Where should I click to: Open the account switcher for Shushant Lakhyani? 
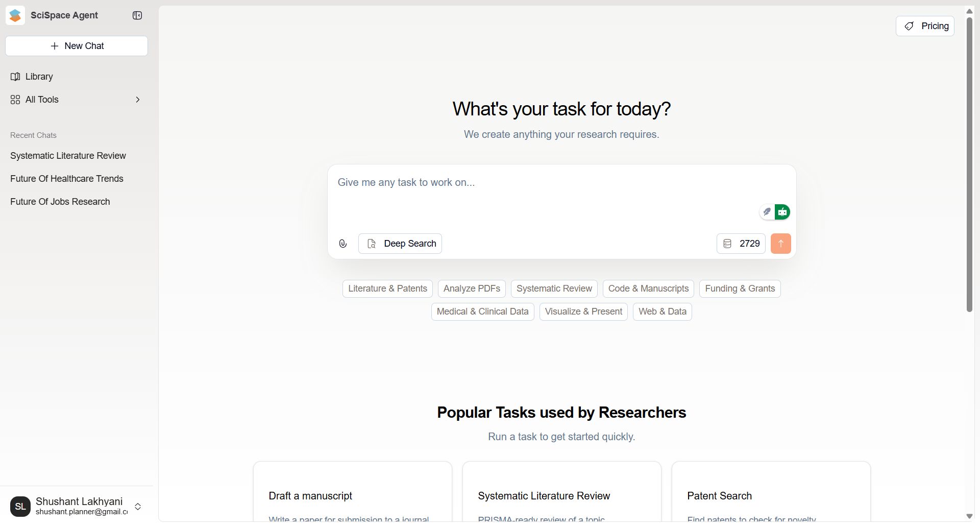(138, 507)
